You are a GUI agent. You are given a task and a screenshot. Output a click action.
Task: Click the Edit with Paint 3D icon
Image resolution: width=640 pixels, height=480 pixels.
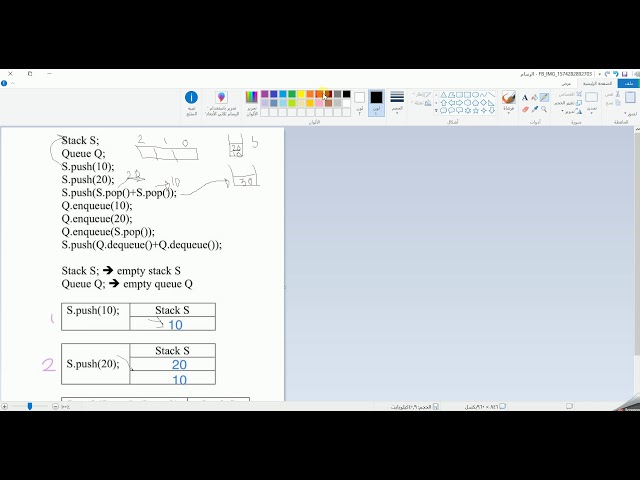[221, 97]
